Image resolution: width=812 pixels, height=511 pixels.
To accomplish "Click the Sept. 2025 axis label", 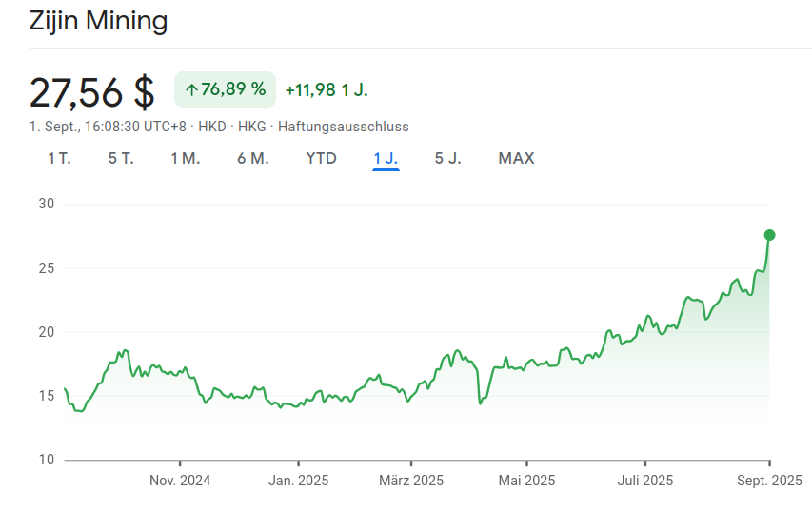I will pyautogui.click(x=769, y=481).
